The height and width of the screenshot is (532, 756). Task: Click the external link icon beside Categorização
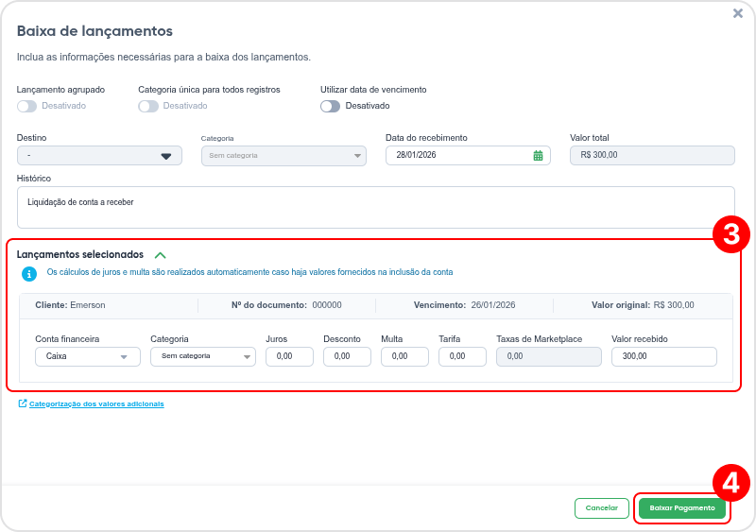tap(22, 403)
